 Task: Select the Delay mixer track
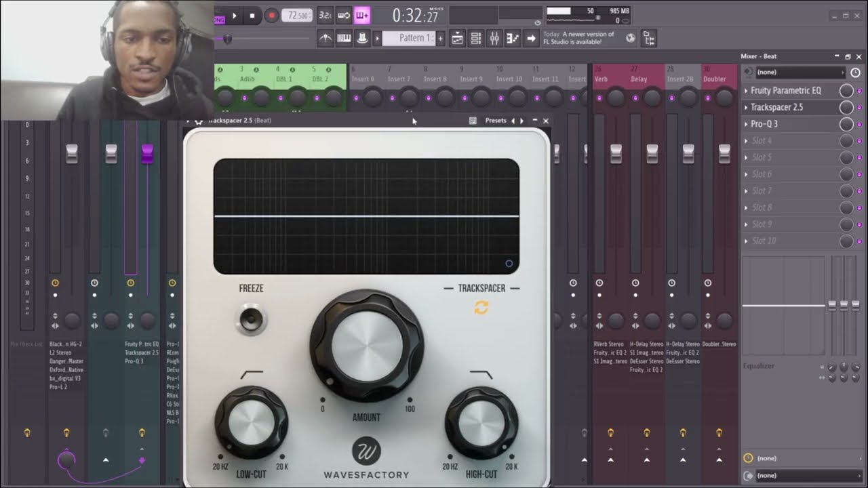[x=639, y=79]
